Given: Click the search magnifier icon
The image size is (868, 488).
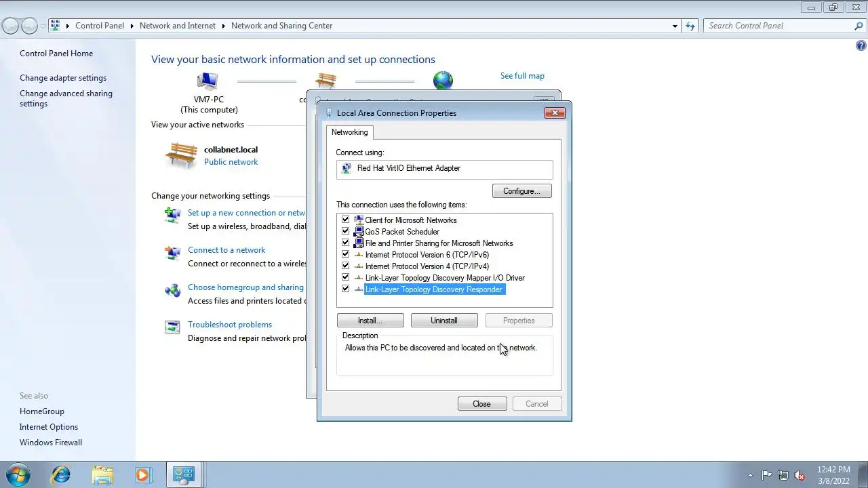Looking at the screenshot, I should pyautogui.click(x=859, y=26).
